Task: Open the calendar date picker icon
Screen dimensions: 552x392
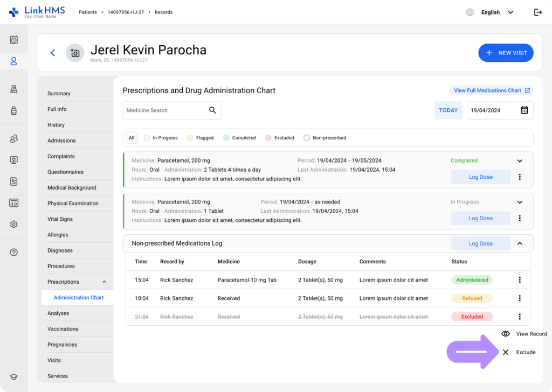Action: [524, 110]
